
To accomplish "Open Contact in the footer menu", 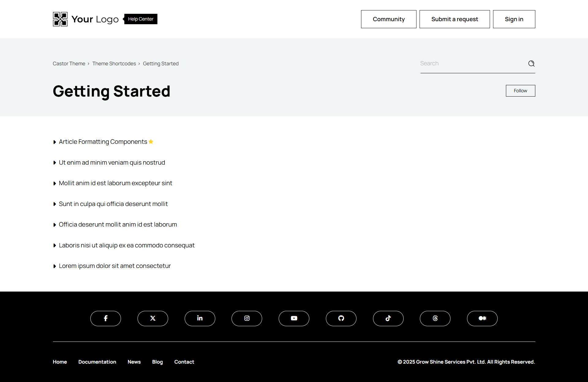I will tap(184, 362).
